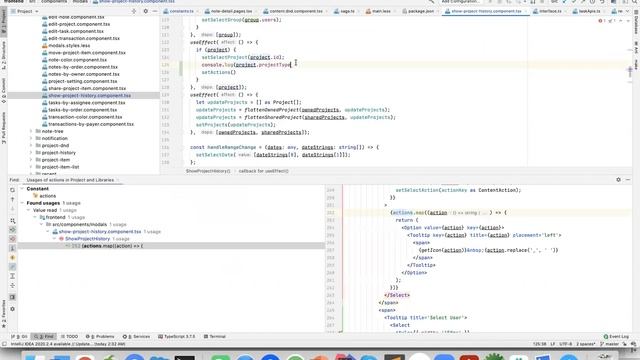Toggle show read access filter icon
This screenshot has height=360, width=640.
click(12, 230)
